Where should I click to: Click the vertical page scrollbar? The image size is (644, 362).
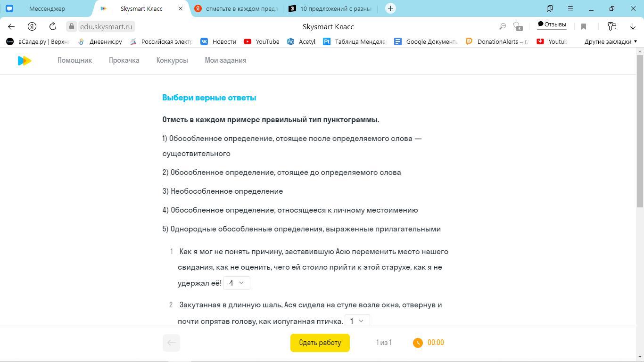coord(640,132)
